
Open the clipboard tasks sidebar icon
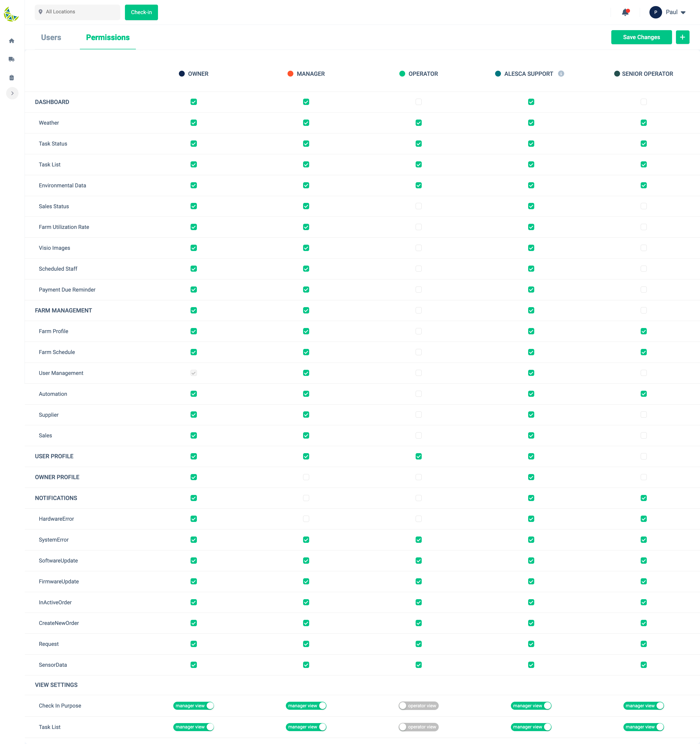[x=12, y=78]
